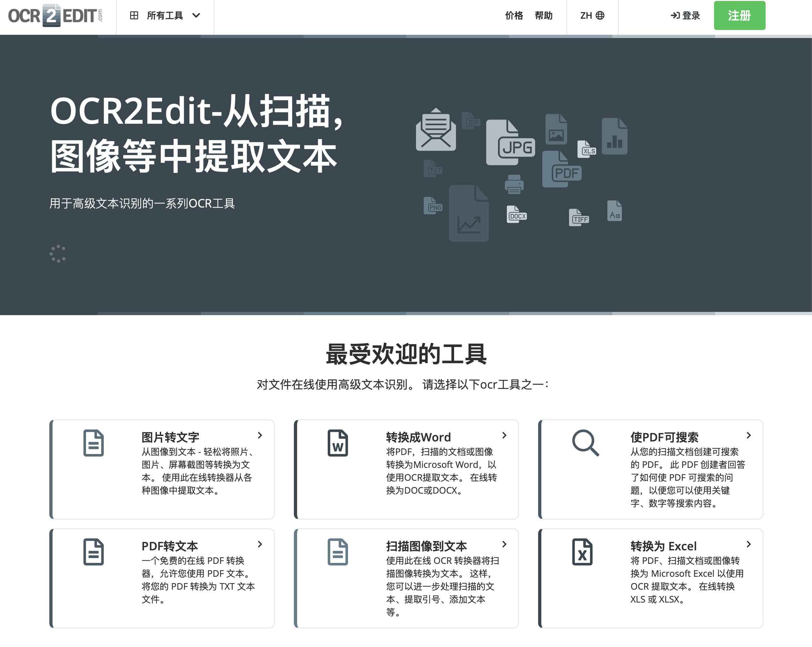Click the globe icon next to ZH

click(600, 15)
